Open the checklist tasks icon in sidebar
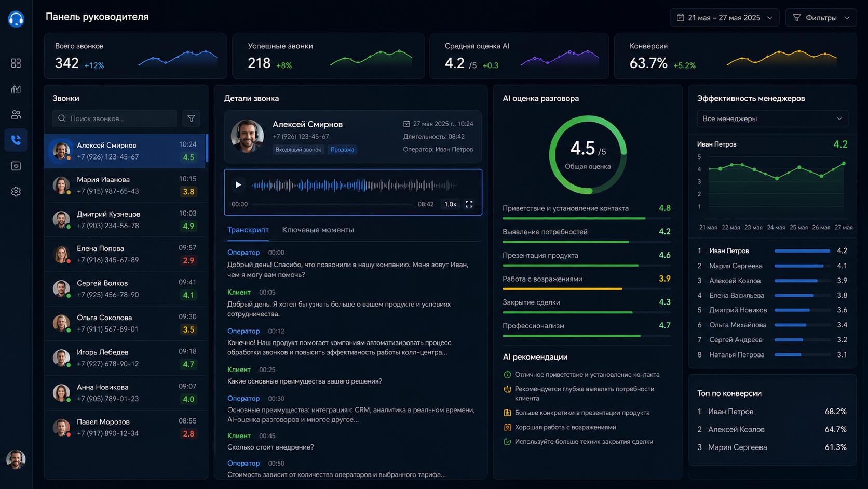Image resolution: width=868 pixels, height=489 pixels. pos(16,166)
